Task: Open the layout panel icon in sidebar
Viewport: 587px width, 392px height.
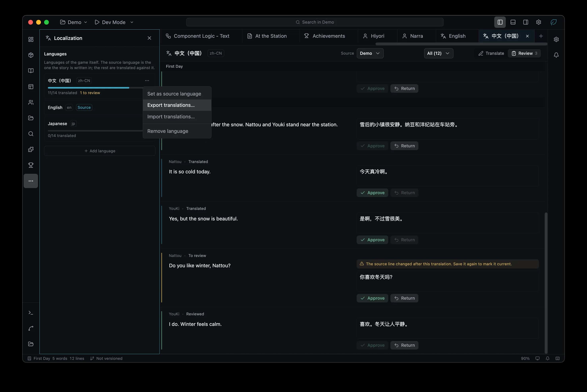Action: (31, 87)
